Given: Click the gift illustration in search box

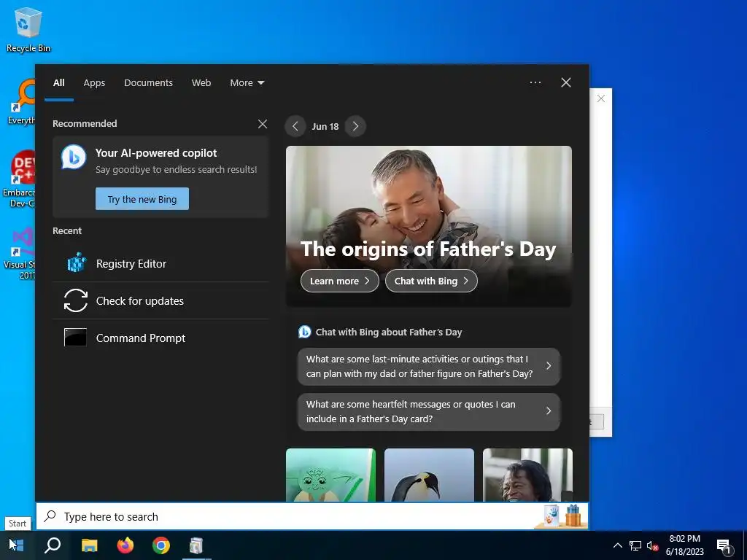Looking at the screenshot, I should click(x=573, y=516).
